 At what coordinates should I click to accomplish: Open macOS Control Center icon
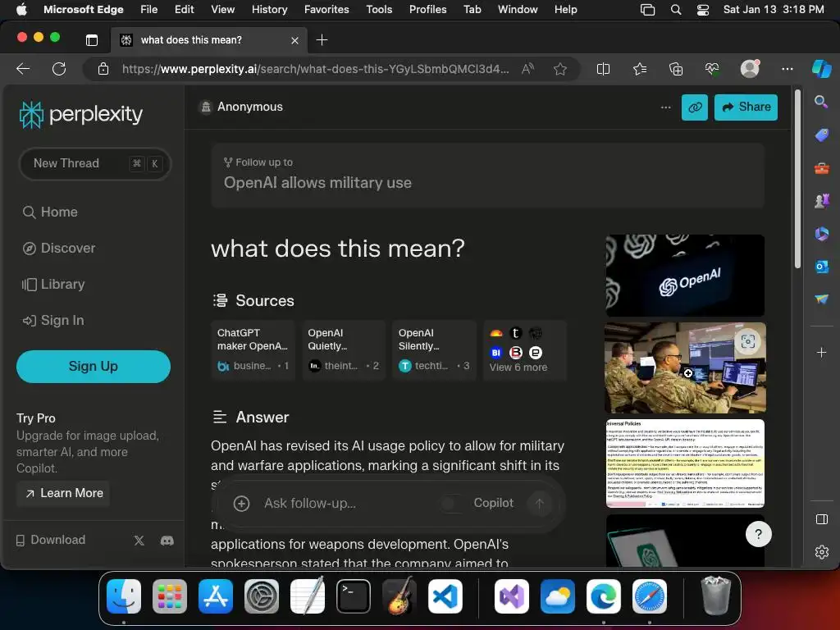click(x=703, y=10)
